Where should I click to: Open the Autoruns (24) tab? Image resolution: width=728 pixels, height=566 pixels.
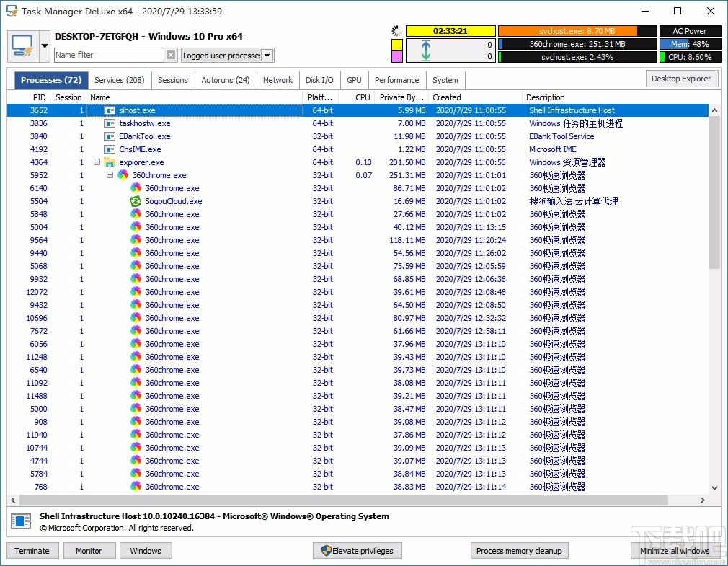click(x=225, y=80)
